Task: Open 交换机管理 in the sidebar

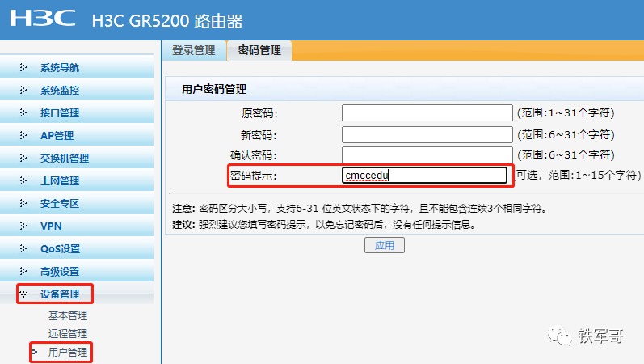Action: click(65, 159)
